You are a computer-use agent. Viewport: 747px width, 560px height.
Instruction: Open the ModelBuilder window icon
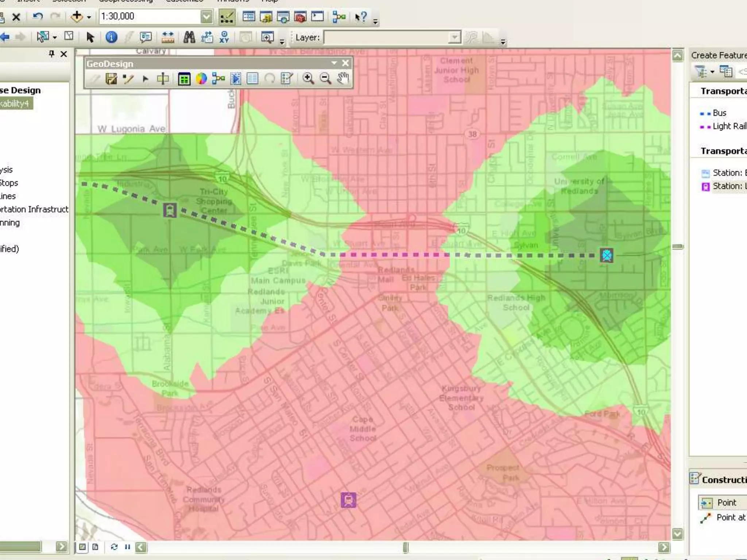point(339,17)
